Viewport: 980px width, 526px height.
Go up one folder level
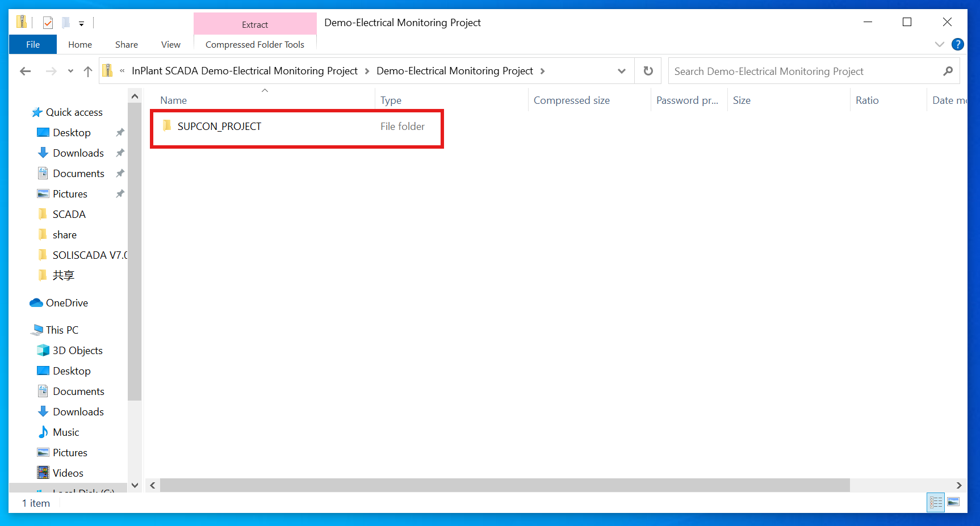coord(88,71)
